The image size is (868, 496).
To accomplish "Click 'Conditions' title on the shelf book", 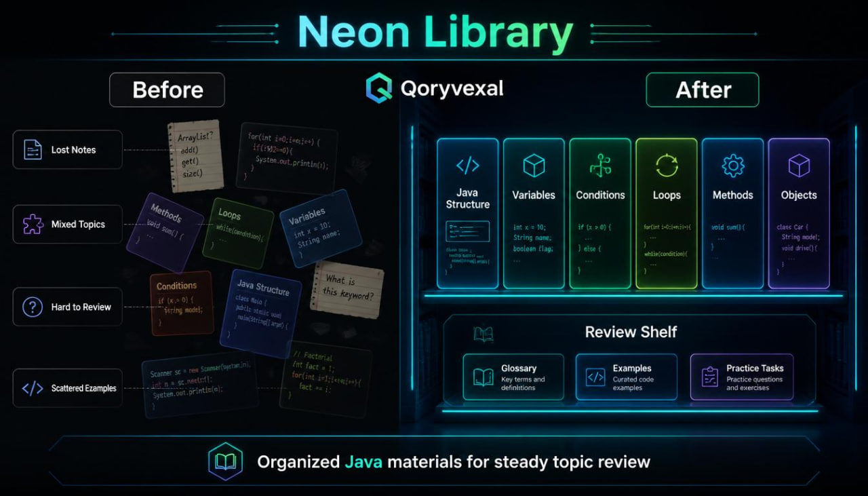I will [x=600, y=195].
